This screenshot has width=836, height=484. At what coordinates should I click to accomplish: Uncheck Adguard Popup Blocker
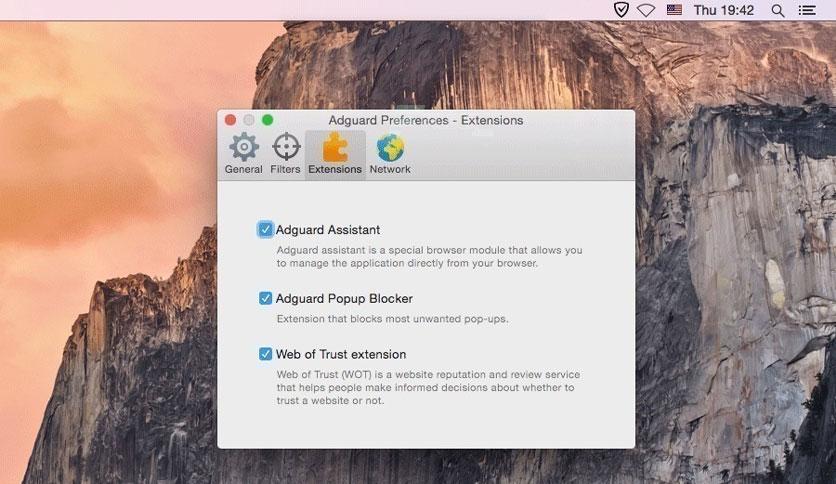pyautogui.click(x=265, y=298)
